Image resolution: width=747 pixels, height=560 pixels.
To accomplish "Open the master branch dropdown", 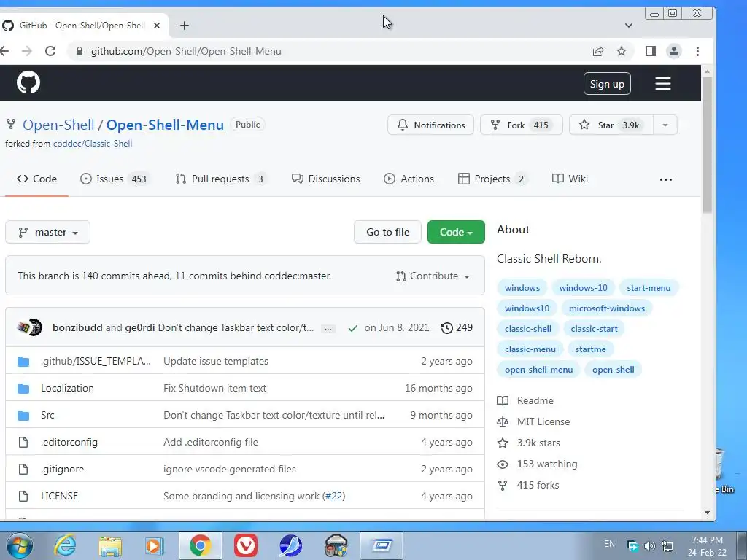I will click(x=47, y=232).
